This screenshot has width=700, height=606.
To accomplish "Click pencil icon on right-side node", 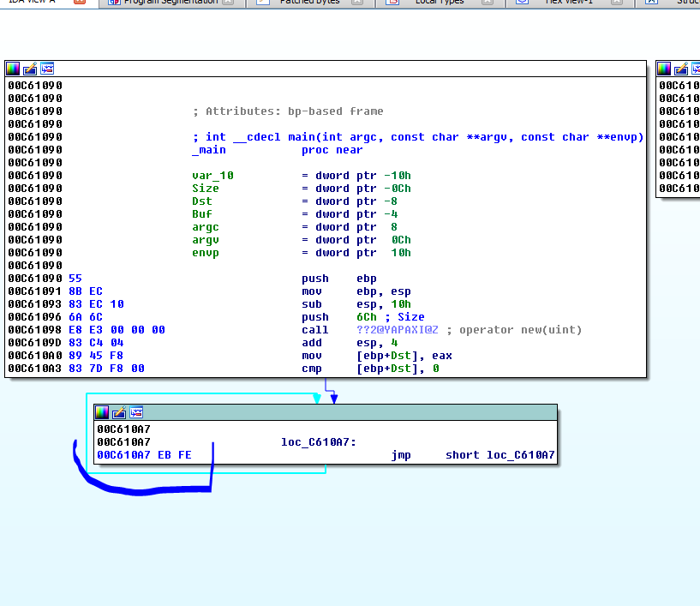I will (x=682, y=69).
